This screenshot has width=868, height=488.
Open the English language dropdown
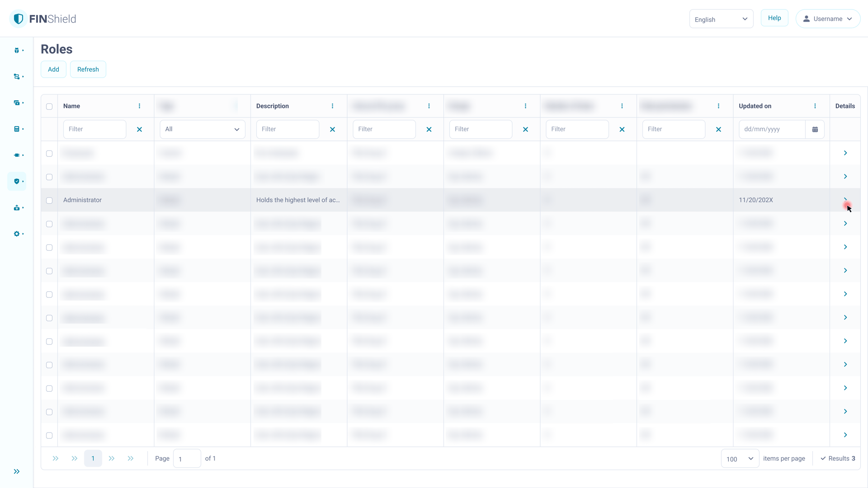pyautogui.click(x=721, y=19)
